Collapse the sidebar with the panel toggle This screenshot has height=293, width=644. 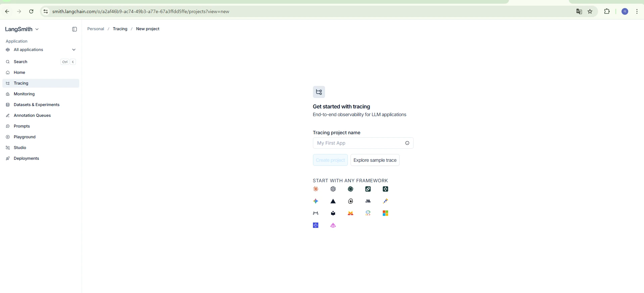click(x=75, y=29)
